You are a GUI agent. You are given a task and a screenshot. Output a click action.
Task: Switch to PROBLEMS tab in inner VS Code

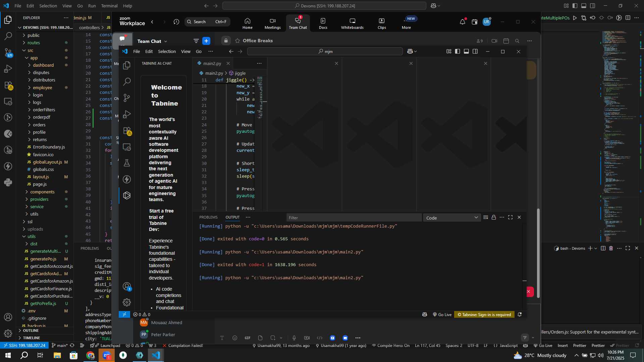pyautogui.click(x=208, y=218)
